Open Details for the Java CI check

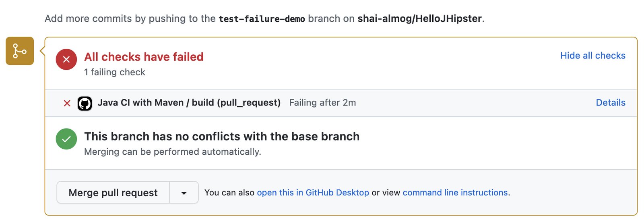(x=611, y=103)
